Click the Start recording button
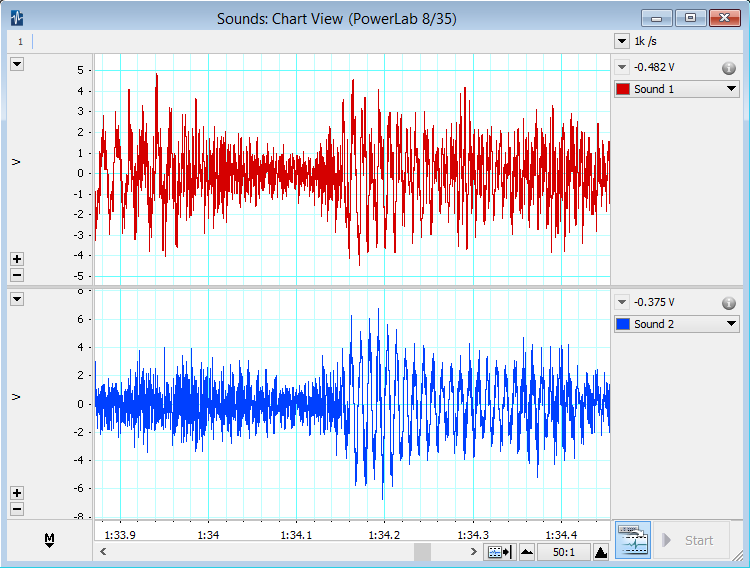Viewport: 750px width, 568px height. [x=690, y=540]
